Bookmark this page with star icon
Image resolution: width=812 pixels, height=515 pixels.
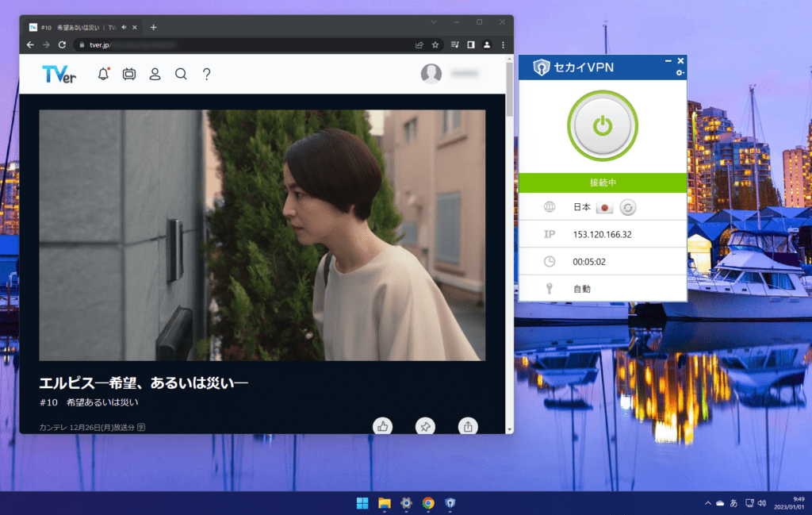(x=435, y=45)
